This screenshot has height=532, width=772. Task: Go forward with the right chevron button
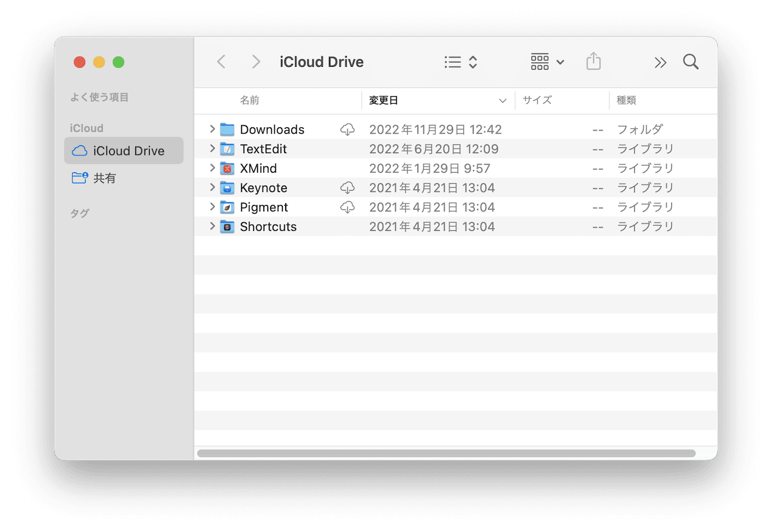point(256,62)
